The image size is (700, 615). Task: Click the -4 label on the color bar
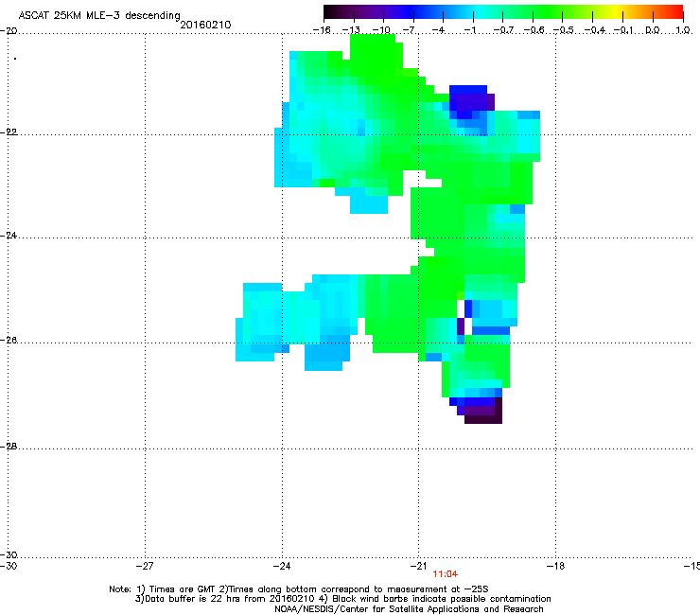[439, 30]
